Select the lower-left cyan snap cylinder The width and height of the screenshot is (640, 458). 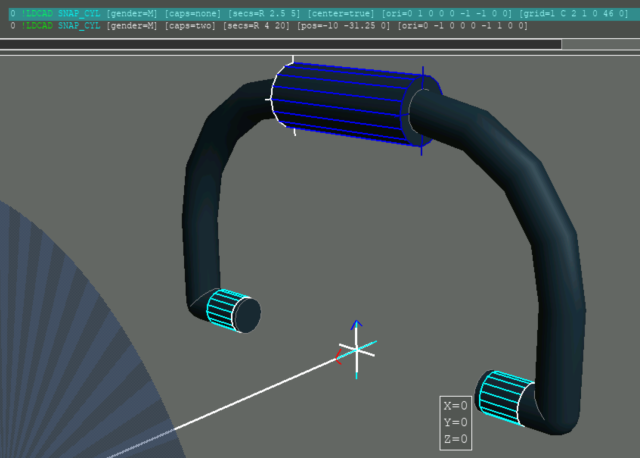coord(229,308)
